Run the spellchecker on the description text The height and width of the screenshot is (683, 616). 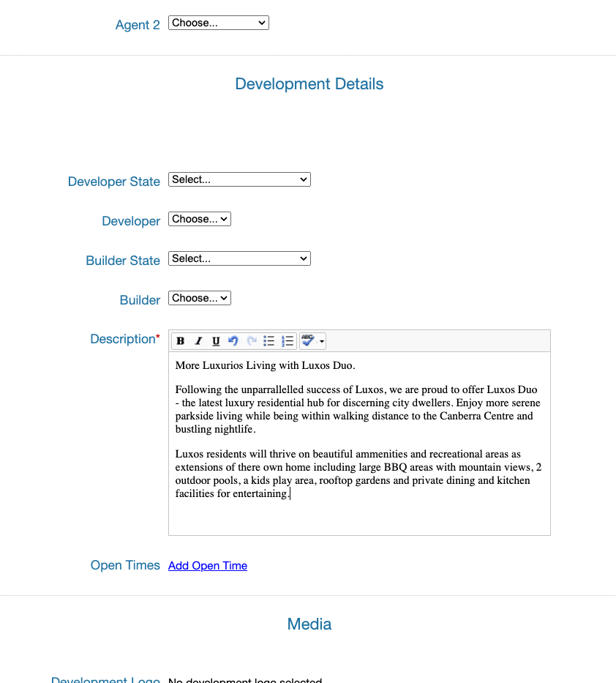tap(308, 340)
